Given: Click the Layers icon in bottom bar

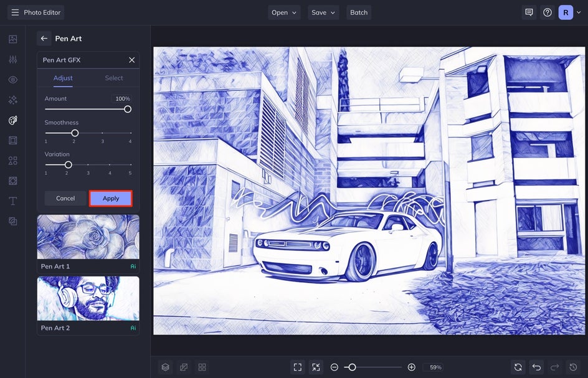Looking at the screenshot, I should pos(165,367).
